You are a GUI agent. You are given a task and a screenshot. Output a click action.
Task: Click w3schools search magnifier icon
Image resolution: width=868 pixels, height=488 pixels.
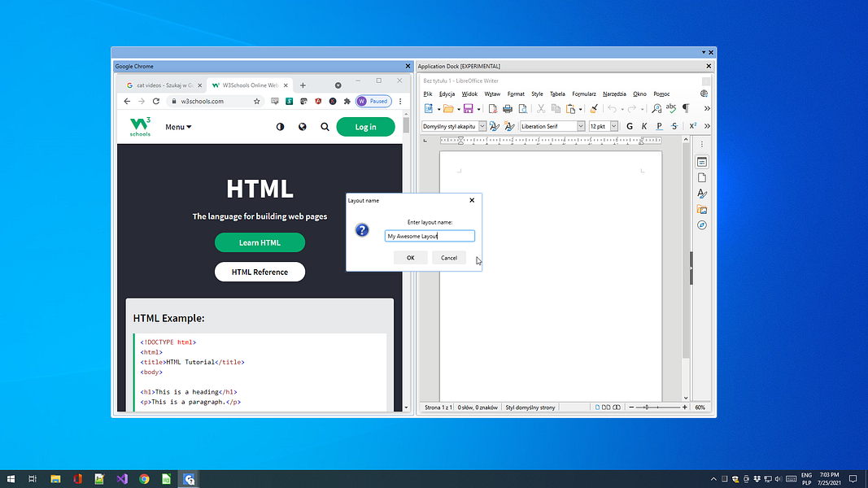325,127
